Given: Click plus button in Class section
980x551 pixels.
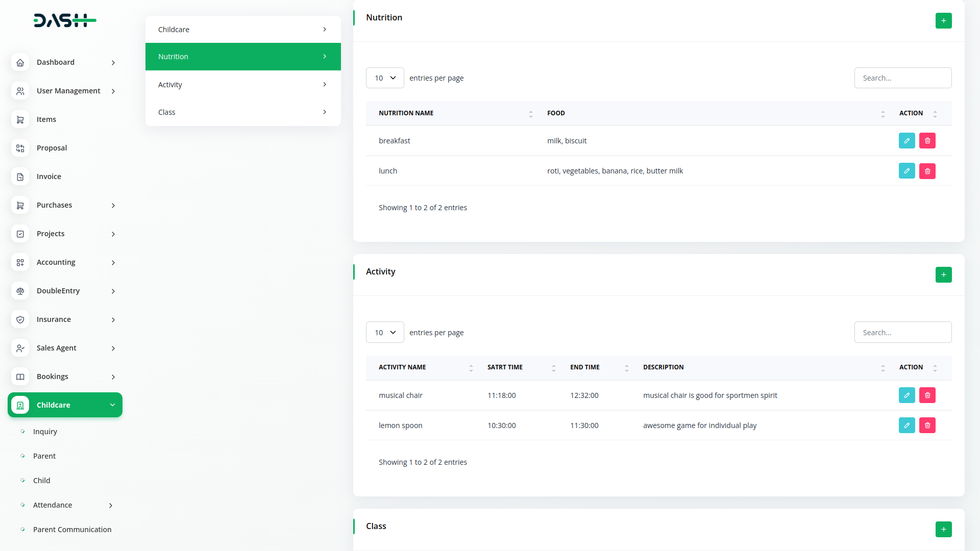Looking at the screenshot, I should (x=943, y=529).
